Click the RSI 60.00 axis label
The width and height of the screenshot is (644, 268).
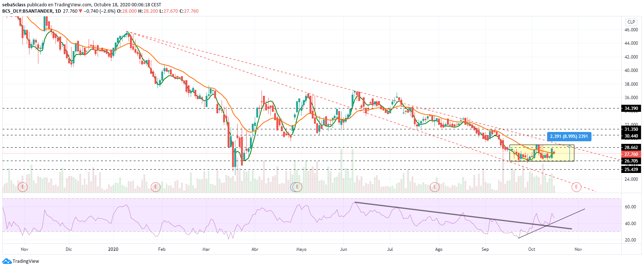[x=630, y=207]
